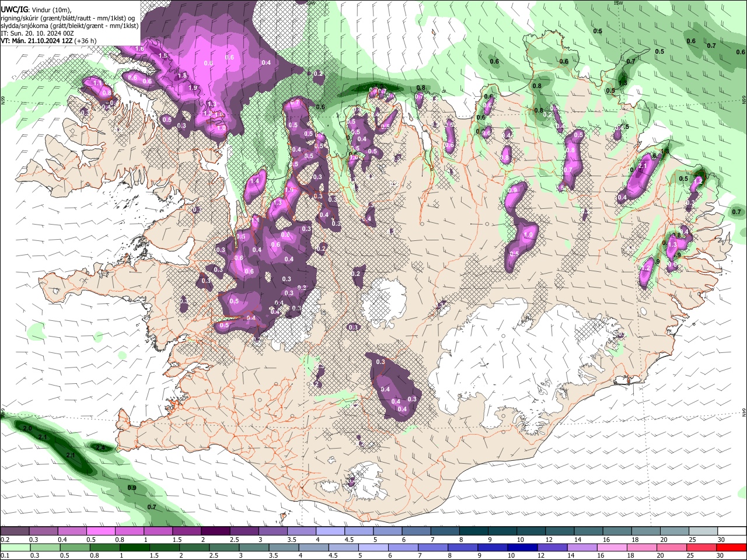This screenshot has width=747, height=560.
Task: Select the 'VT: Mán. 21.10.2024 12Z (+36 h)' text
Action: click(48, 41)
